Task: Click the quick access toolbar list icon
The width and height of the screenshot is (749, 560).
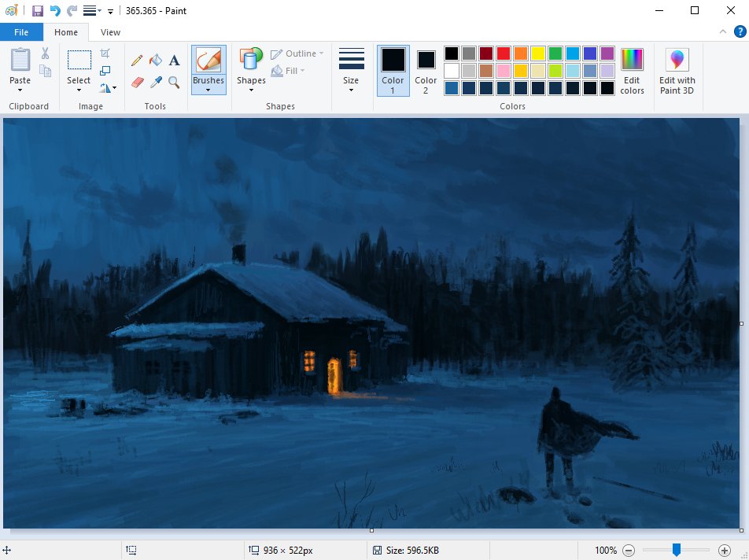Action: tap(90, 10)
